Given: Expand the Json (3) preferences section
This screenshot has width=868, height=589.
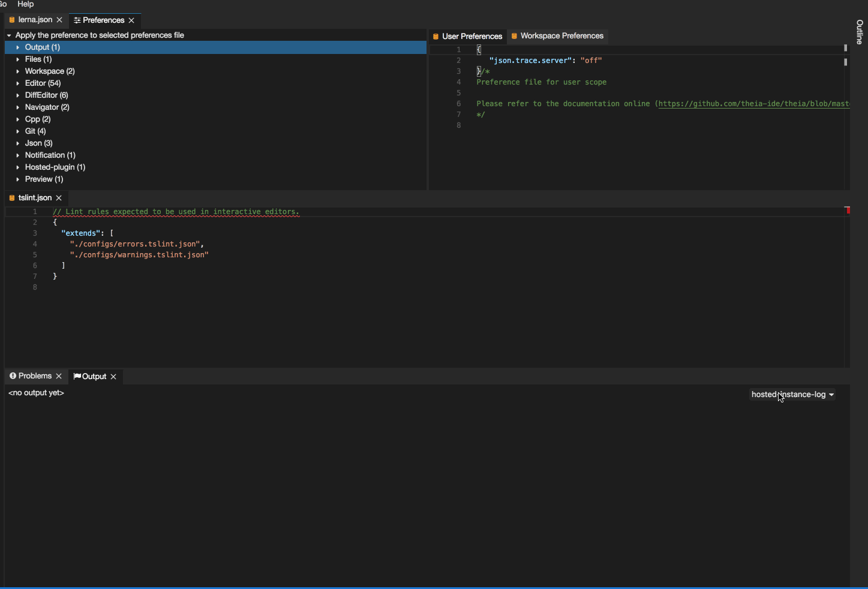Looking at the screenshot, I should 17,143.
